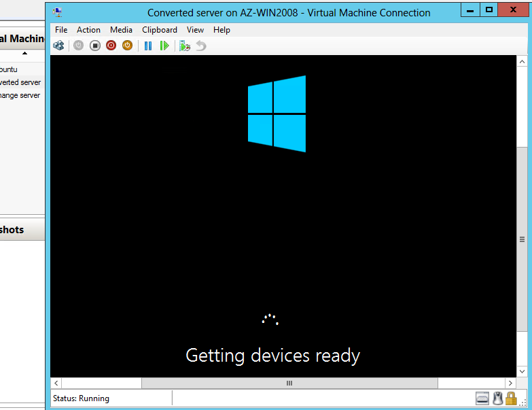Pause the virtual machine
Image resolution: width=532 pixels, height=410 pixels.
pyautogui.click(x=148, y=46)
